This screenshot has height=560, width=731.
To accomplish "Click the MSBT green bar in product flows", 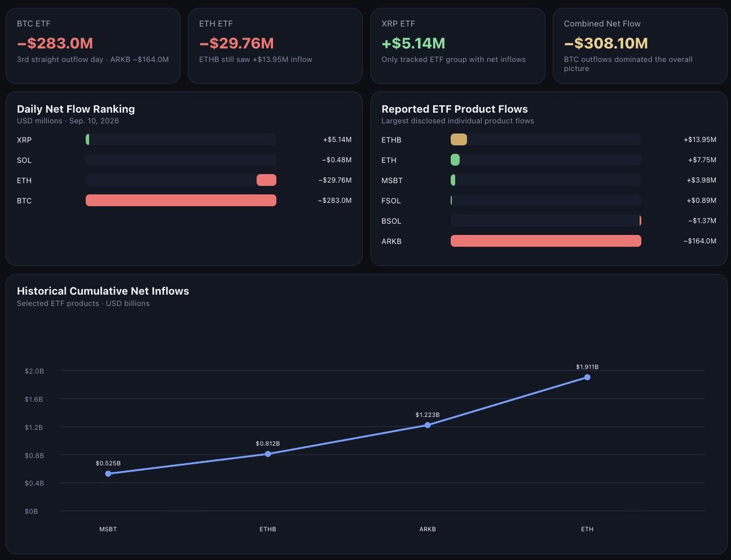I will click(x=453, y=180).
